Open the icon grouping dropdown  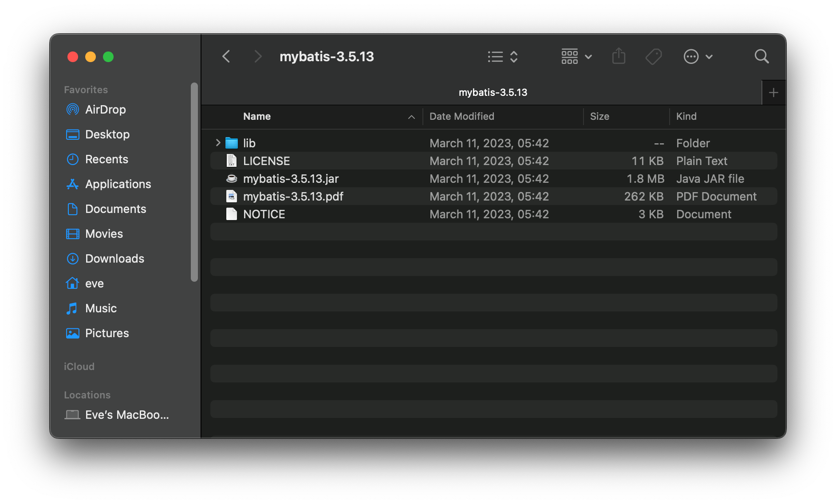pos(576,56)
